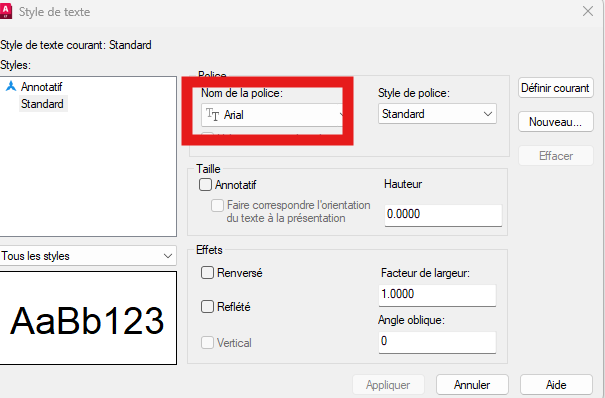Click the Style de texte courant: Standard text

coord(76,45)
